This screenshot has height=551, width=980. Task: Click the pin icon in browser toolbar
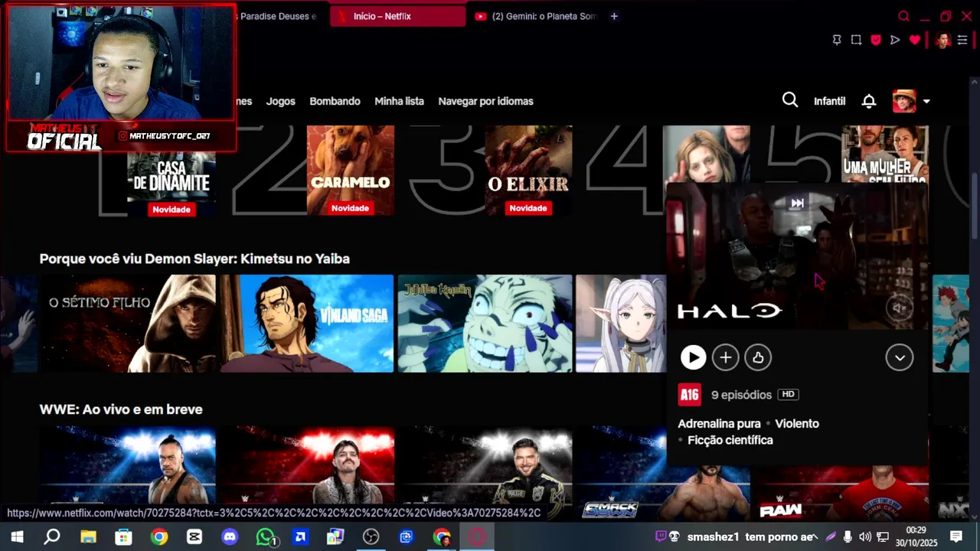837,40
